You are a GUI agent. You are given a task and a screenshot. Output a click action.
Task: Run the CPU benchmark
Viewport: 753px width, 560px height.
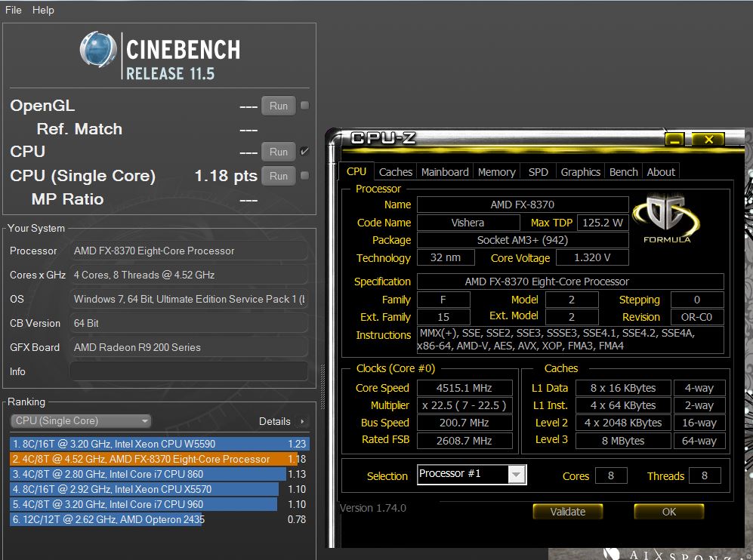(279, 152)
